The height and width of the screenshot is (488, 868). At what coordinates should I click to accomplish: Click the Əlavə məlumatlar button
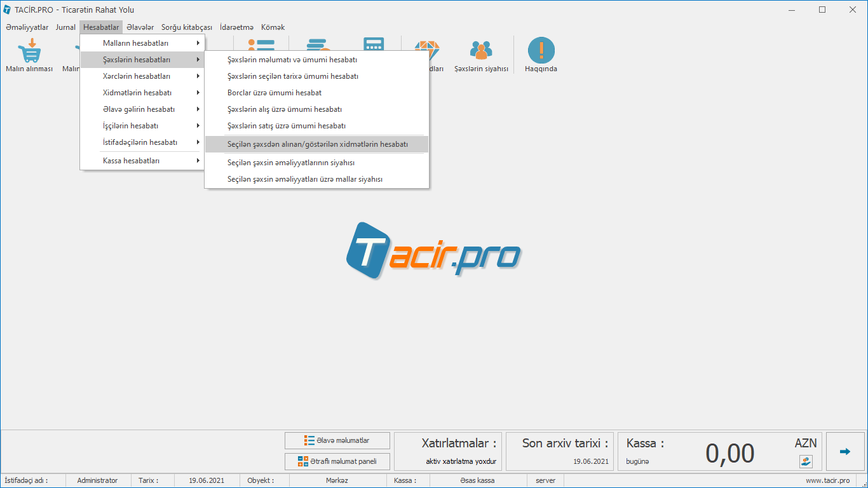[x=337, y=440]
